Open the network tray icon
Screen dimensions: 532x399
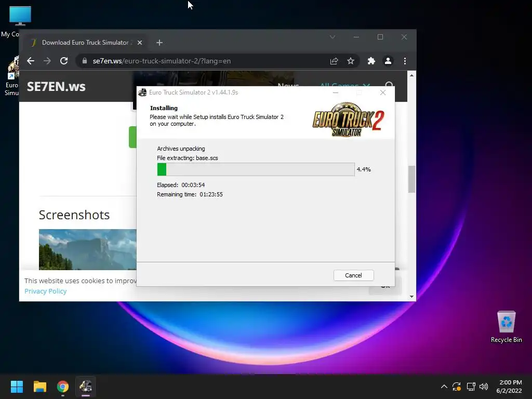pyautogui.click(x=471, y=387)
